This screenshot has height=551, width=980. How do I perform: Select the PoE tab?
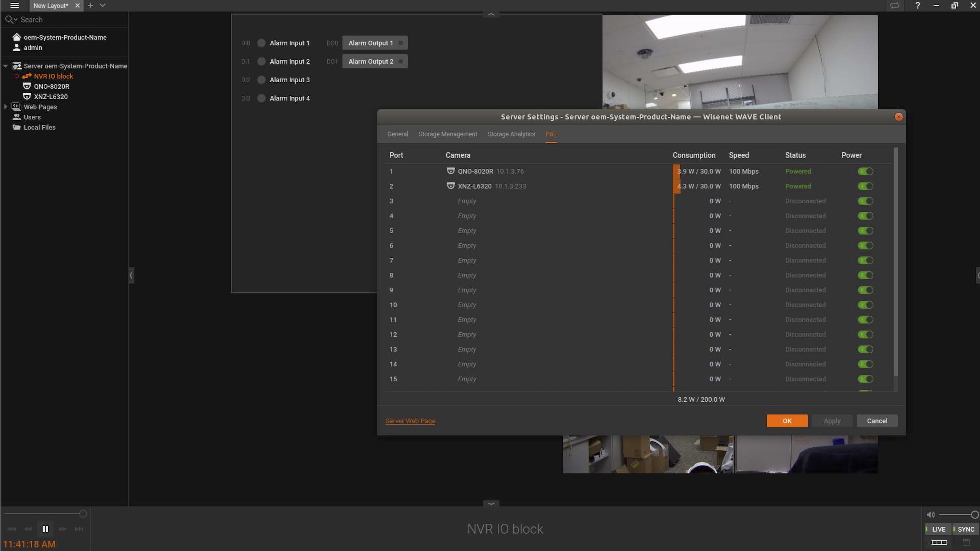point(551,134)
